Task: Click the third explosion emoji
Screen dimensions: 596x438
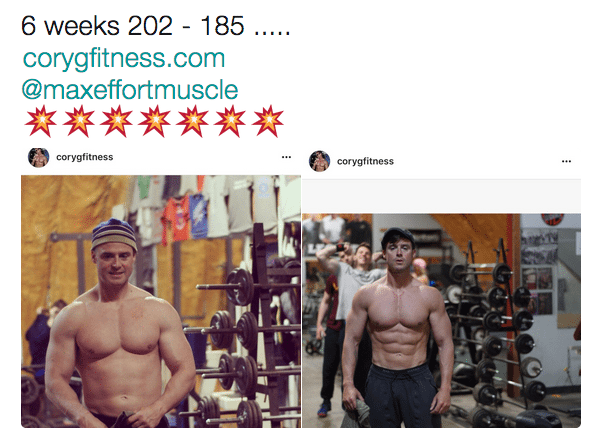Action: tap(116, 121)
